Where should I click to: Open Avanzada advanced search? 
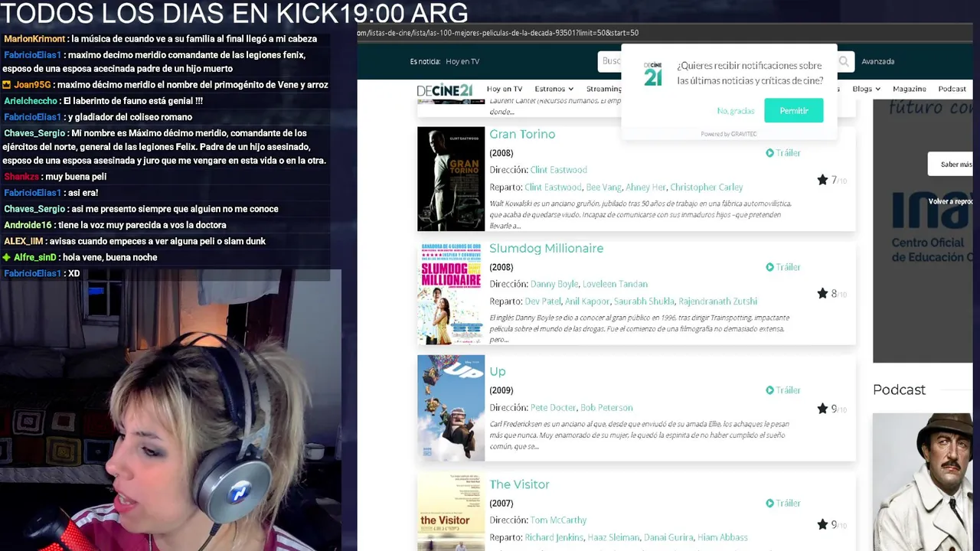click(x=878, y=61)
